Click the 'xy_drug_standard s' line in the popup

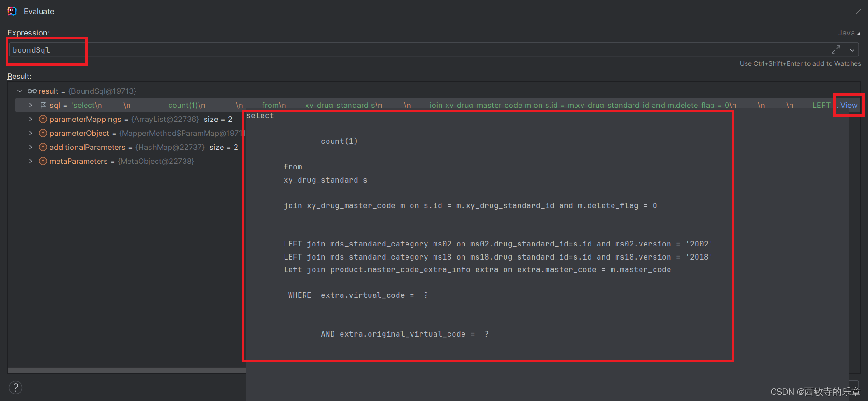(x=325, y=180)
